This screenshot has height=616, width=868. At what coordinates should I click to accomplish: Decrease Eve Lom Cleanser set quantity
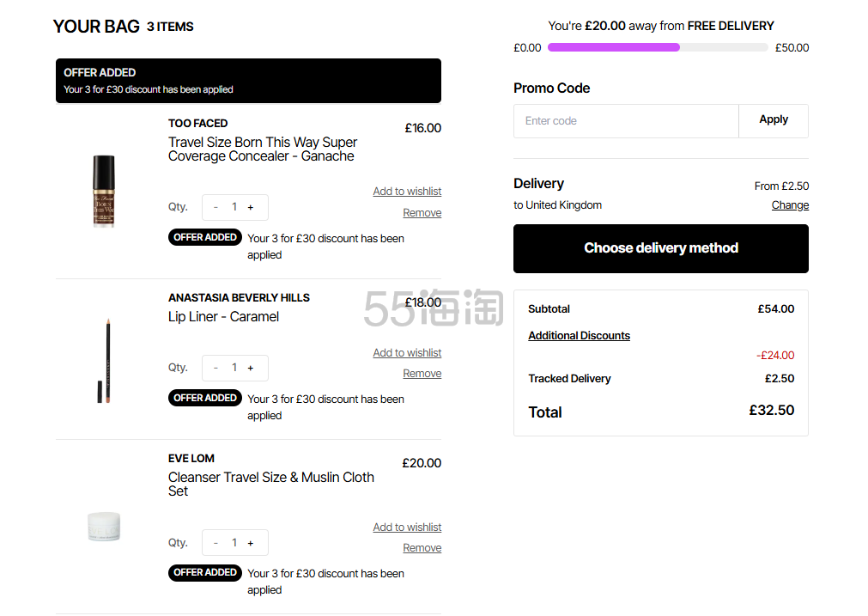point(215,543)
